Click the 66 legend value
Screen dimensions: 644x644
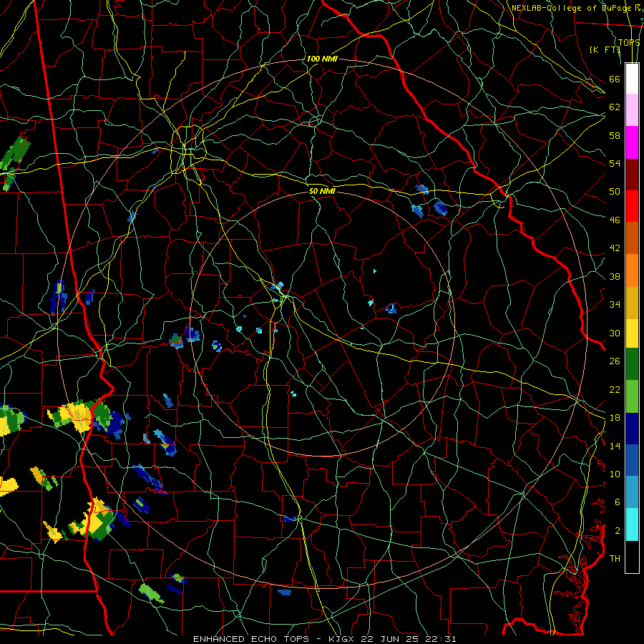[615, 79]
